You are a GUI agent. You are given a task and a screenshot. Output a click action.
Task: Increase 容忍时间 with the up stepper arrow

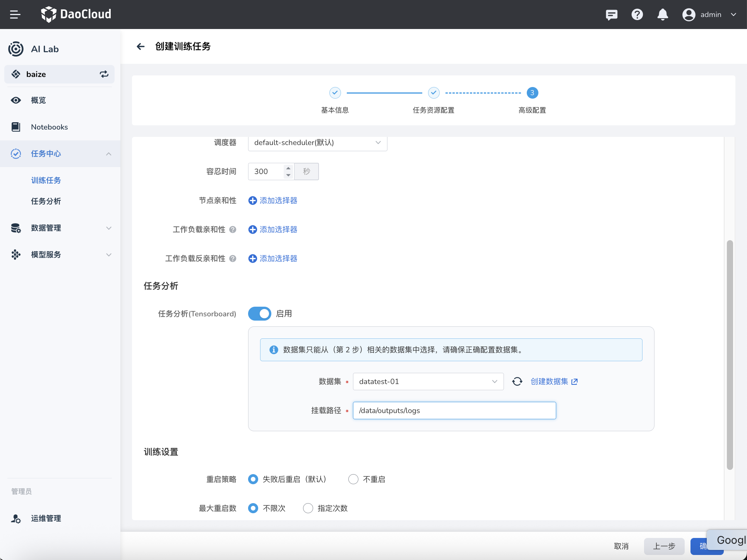288,168
